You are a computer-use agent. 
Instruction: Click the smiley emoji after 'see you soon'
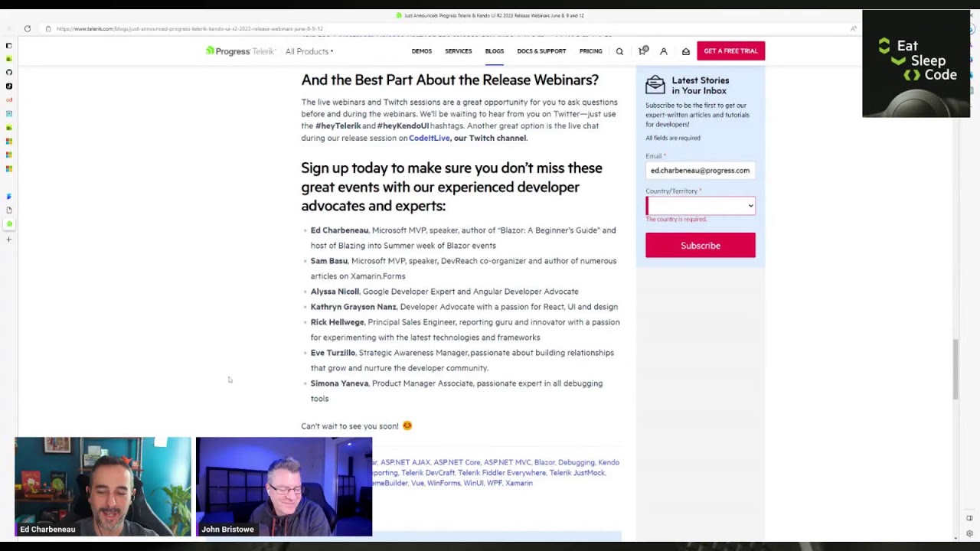pos(407,425)
